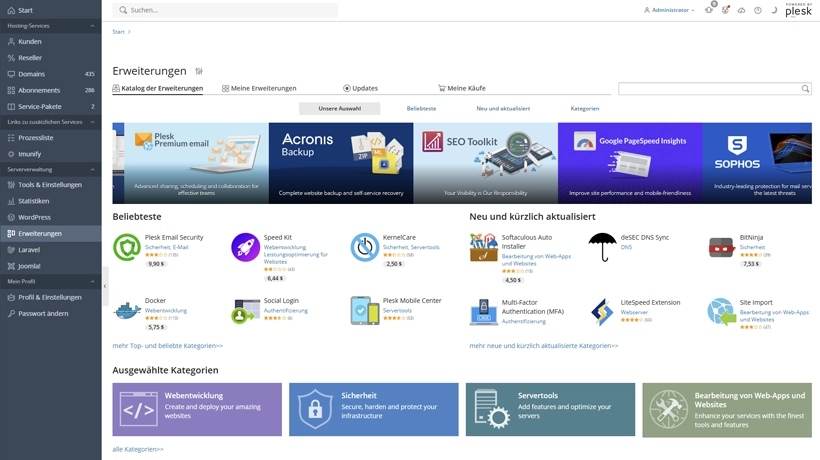Open the Plesk Mobile Center icon

pos(365,310)
